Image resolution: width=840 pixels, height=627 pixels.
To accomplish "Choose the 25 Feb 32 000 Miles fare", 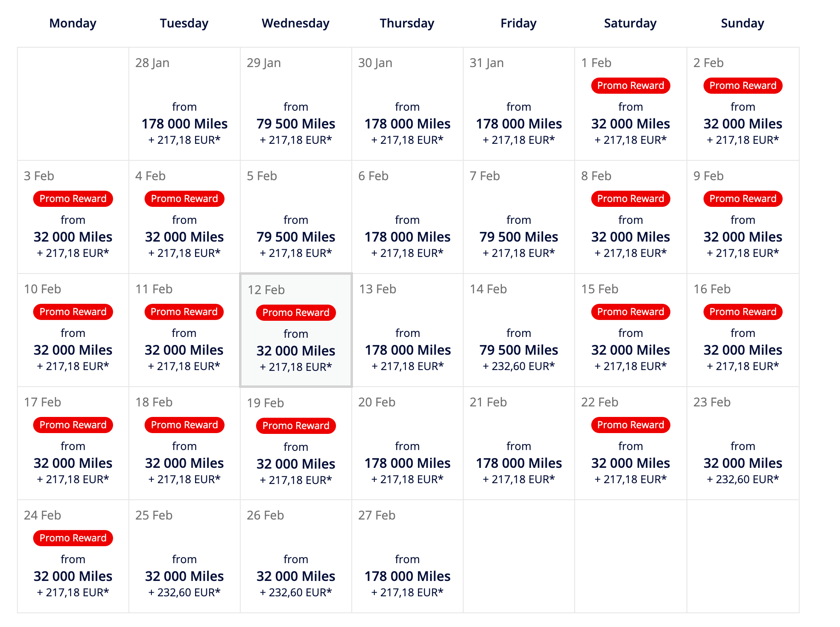I will [x=185, y=576].
